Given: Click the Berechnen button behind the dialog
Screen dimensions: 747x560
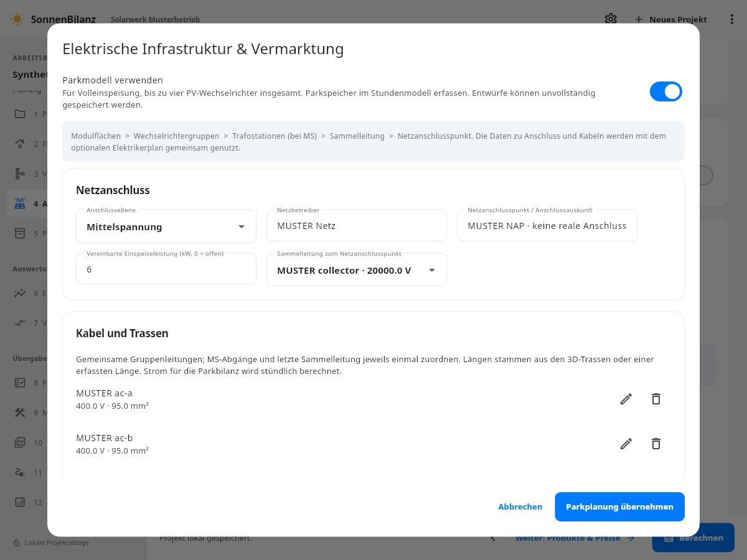Looking at the screenshot, I should tap(693, 538).
